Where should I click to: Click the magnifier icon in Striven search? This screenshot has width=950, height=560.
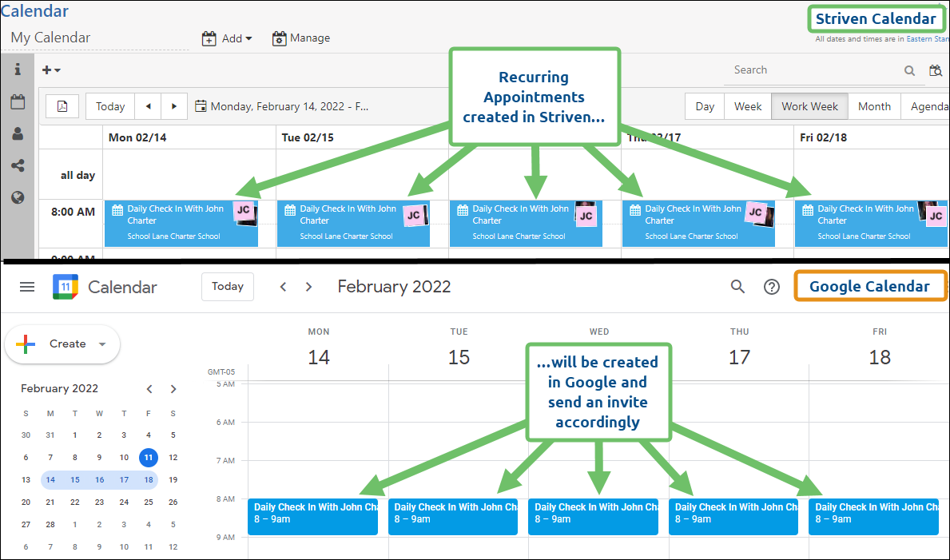click(909, 71)
